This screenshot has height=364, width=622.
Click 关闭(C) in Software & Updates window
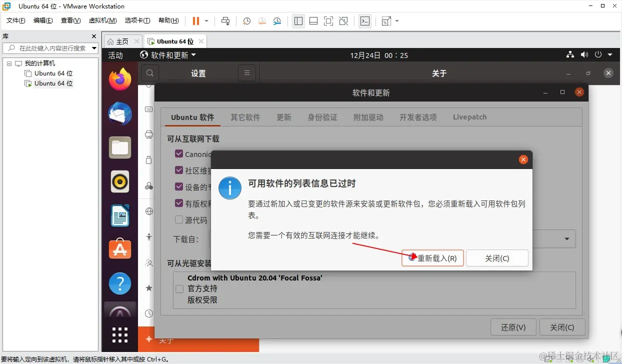[562, 327]
